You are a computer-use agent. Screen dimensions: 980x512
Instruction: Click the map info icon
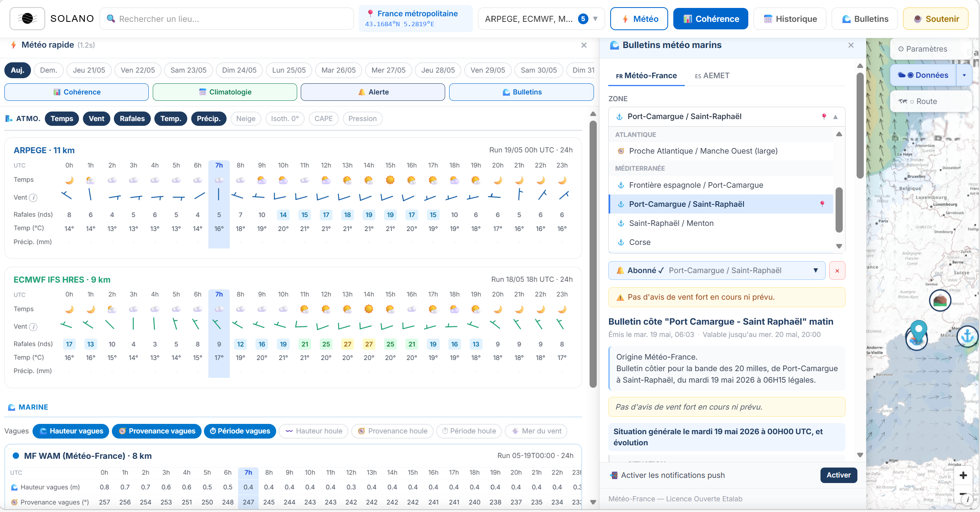click(x=968, y=500)
